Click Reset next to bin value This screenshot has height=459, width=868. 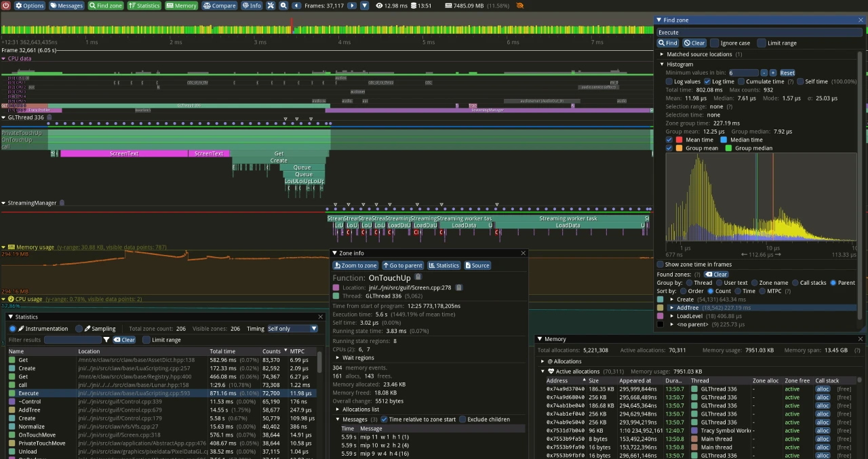tap(787, 73)
